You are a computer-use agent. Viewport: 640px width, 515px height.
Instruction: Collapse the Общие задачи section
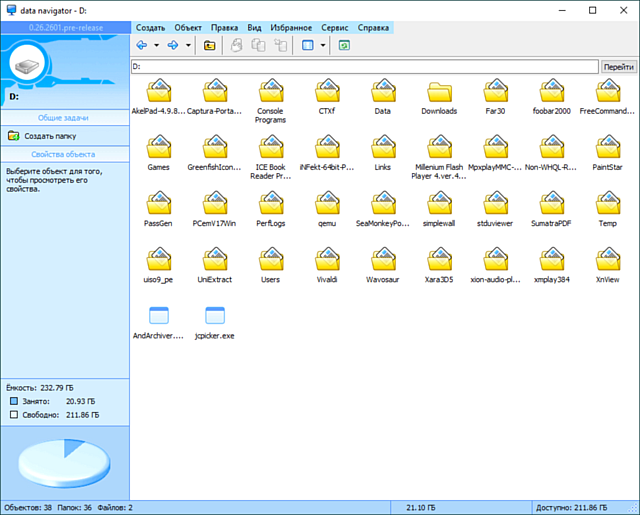pos(64,116)
